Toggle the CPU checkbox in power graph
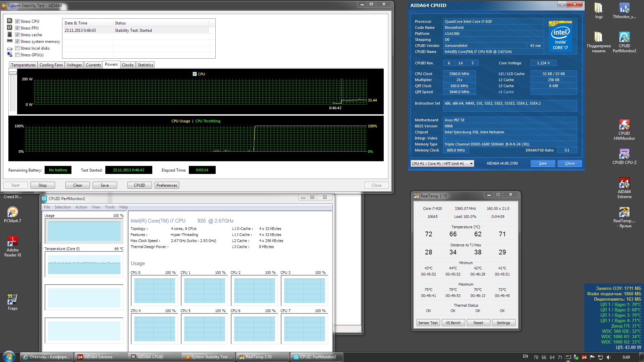The width and height of the screenshot is (644, 362). coord(195,74)
